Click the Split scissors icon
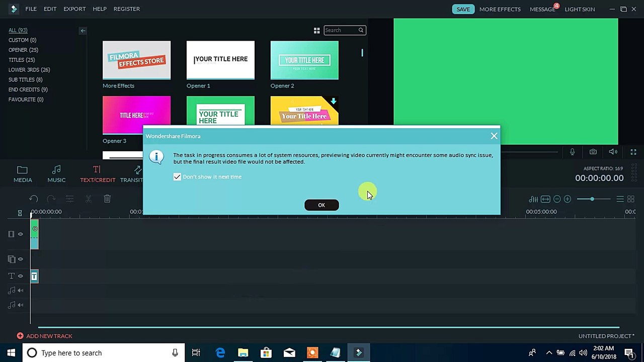The image size is (644, 362). coord(89,199)
